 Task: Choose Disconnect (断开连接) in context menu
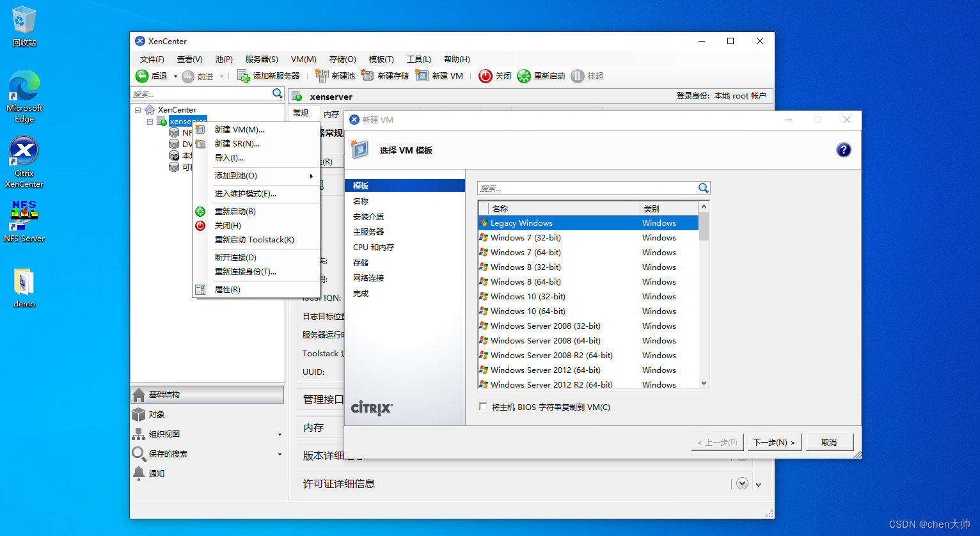tap(256, 258)
